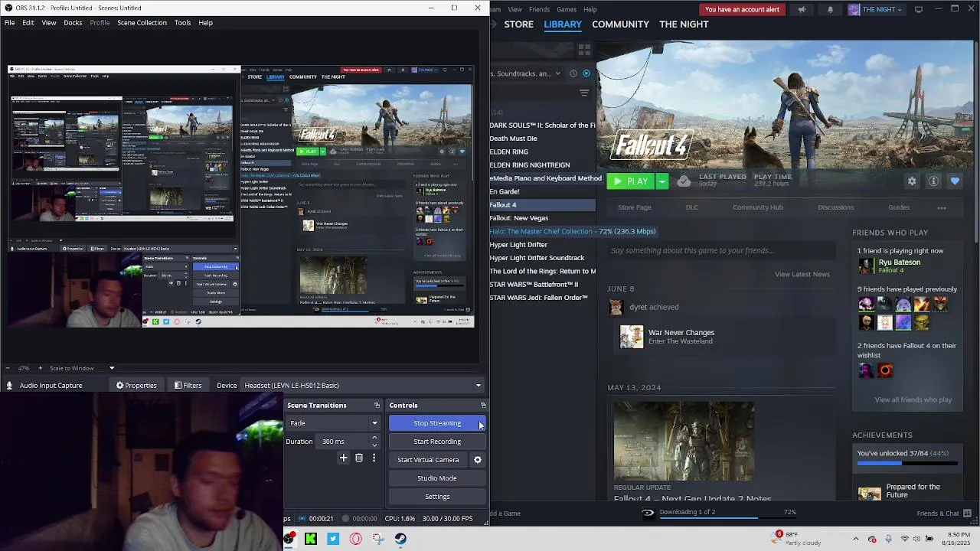The width and height of the screenshot is (980, 551).
Task: Open more Fallout 4 links ellipsis
Action: [942, 207]
